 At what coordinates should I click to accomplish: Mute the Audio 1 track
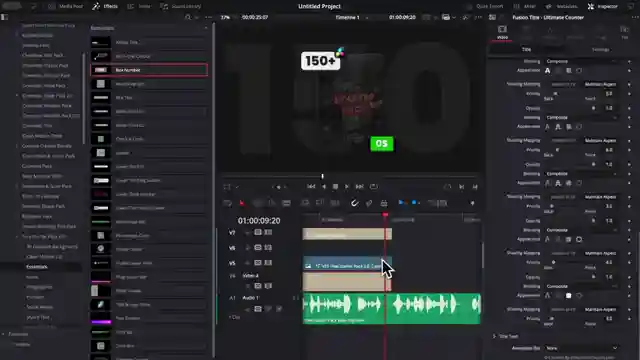(x=279, y=309)
